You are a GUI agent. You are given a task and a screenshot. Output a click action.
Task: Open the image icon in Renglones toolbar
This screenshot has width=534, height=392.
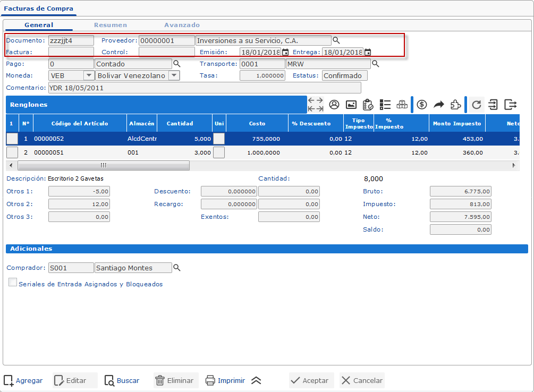pos(351,105)
